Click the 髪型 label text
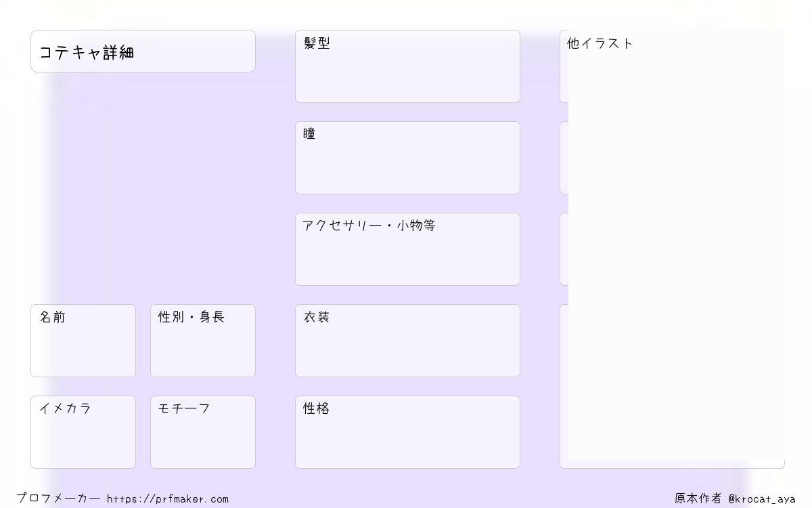 click(x=317, y=43)
